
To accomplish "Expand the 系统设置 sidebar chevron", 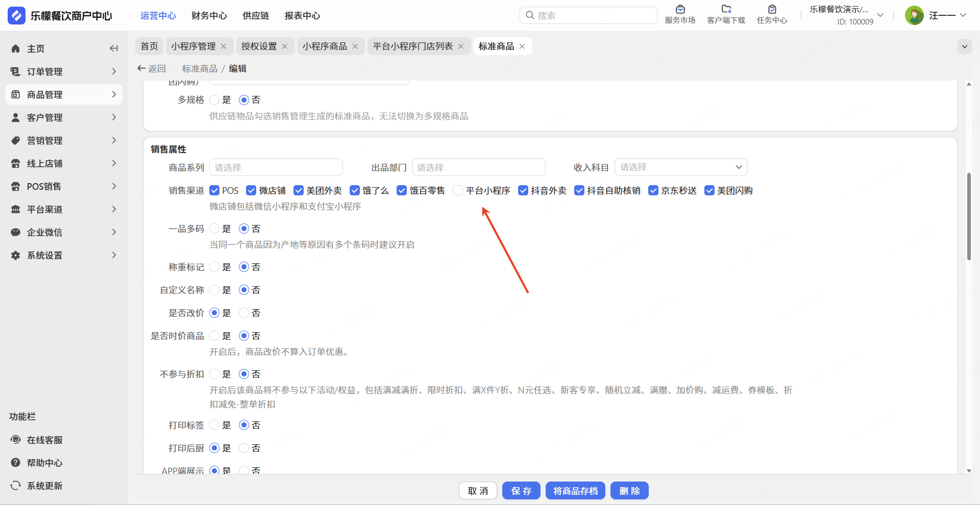I will pyautogui.click(x=114, y=255).
